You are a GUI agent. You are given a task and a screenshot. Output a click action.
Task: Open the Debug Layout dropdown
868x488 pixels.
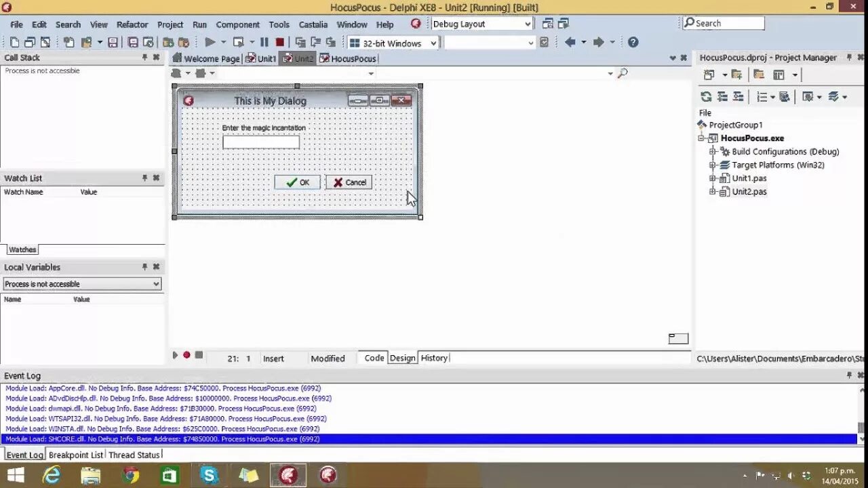click(x=528, y=24)
